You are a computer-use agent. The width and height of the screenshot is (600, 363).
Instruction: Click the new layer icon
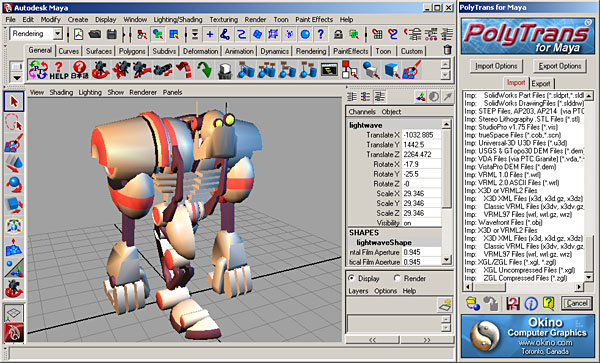(445, 305)
